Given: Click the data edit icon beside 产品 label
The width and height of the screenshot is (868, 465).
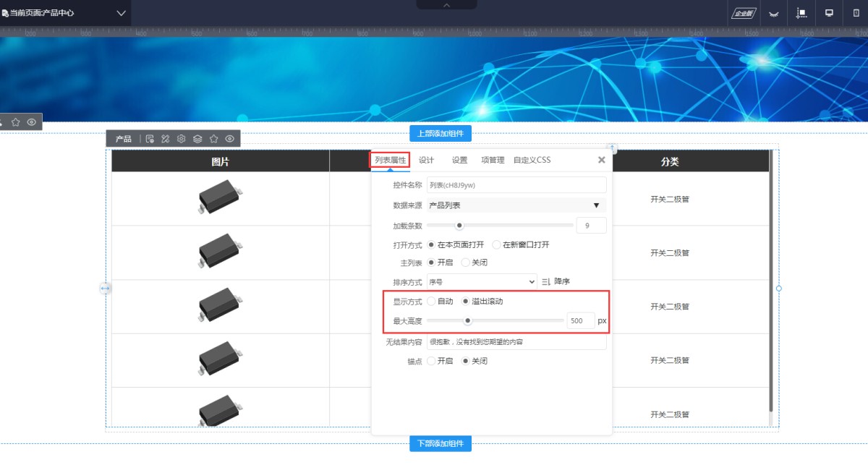Looking at the screenshot, I should pos(150,139).
